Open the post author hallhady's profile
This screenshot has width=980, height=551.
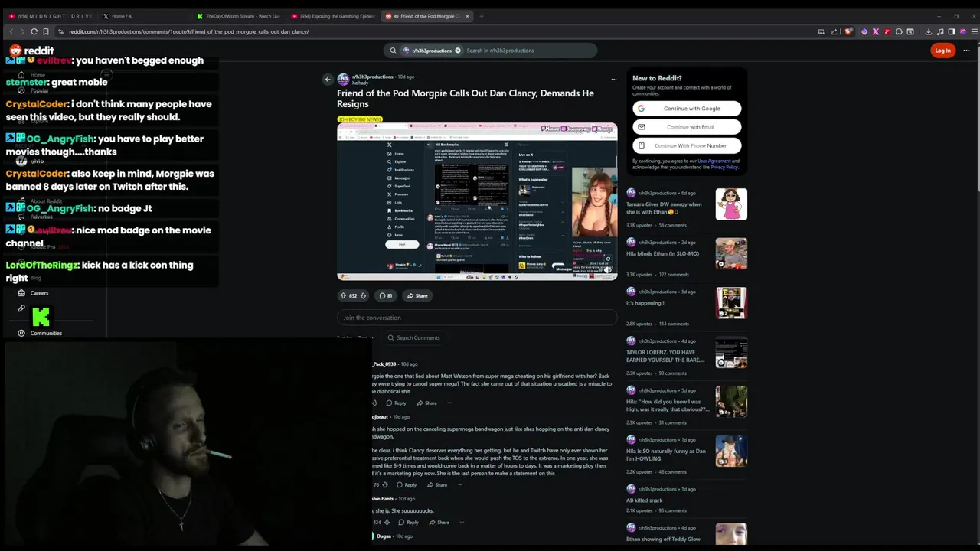click(x=361, y=83)
